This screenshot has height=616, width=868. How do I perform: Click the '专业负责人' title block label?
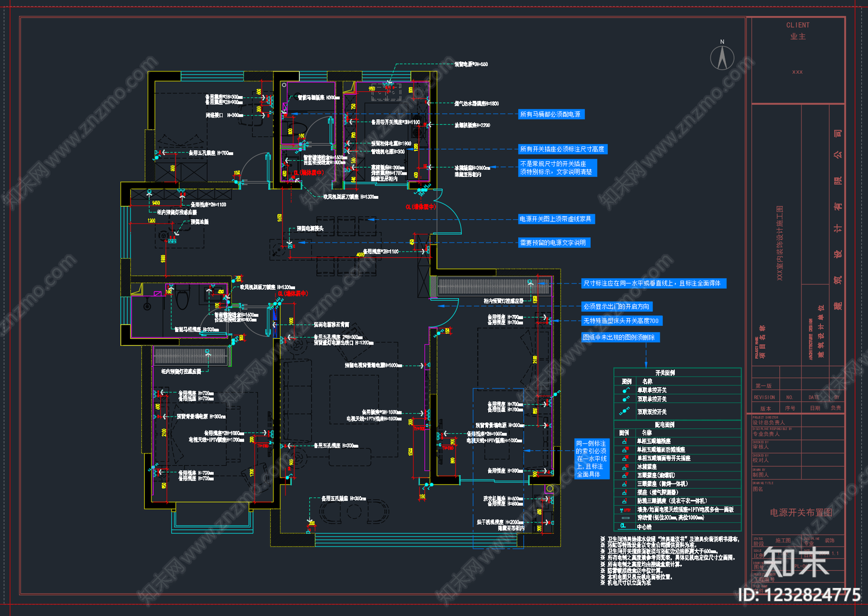click(x=766, y=434)
